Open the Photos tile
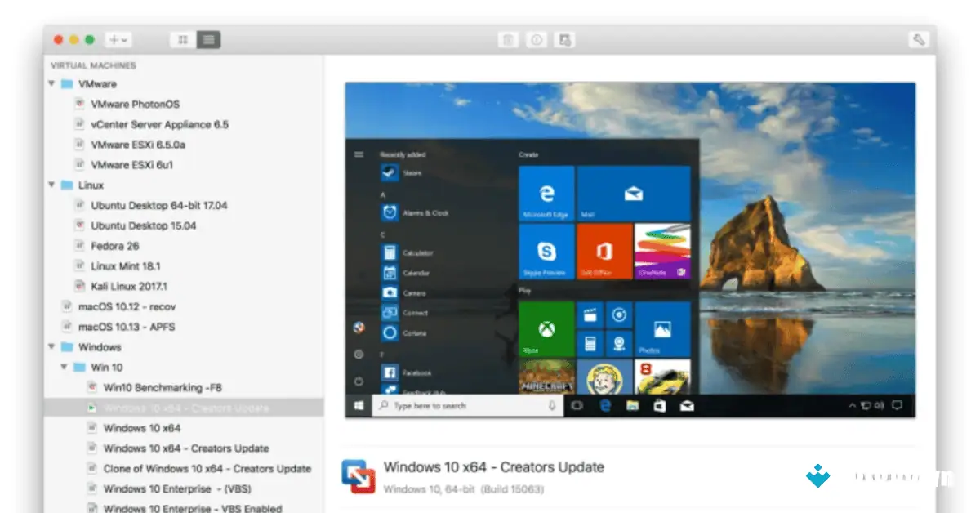 point(661,328)
